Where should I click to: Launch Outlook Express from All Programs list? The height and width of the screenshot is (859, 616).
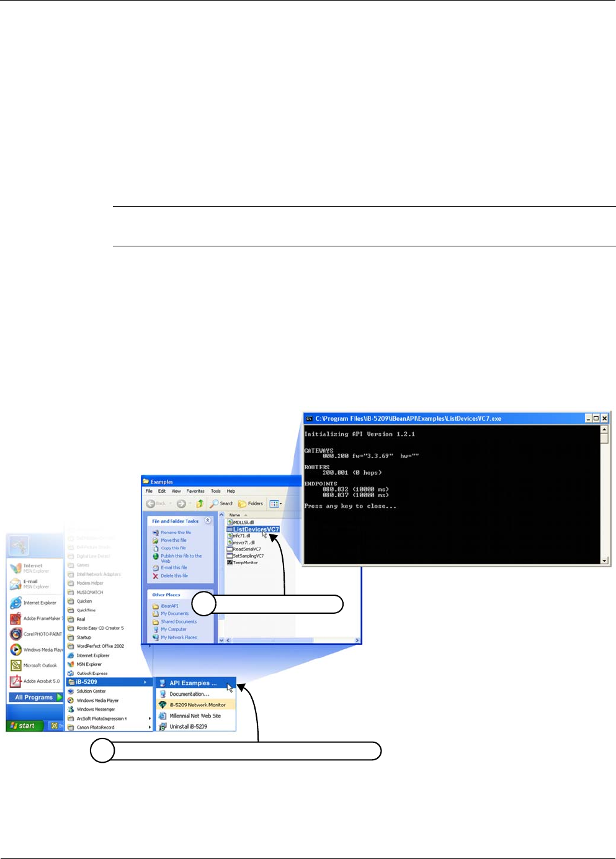tap(88, 673)
